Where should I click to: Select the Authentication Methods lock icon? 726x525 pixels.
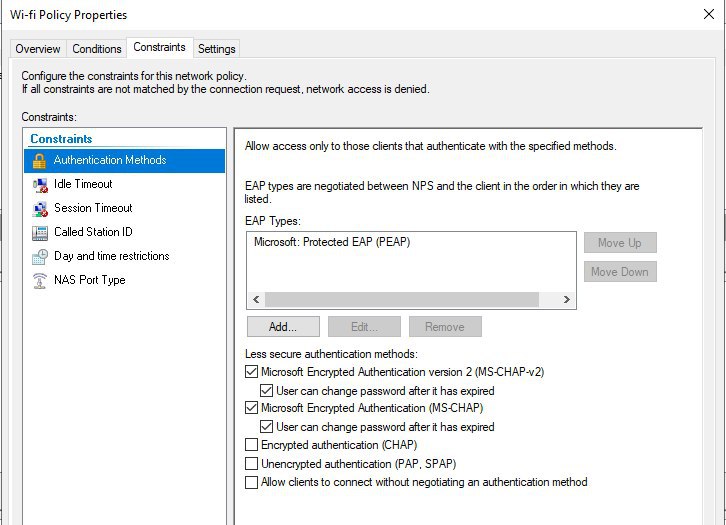pyautogui.click(x=39, y=161)
